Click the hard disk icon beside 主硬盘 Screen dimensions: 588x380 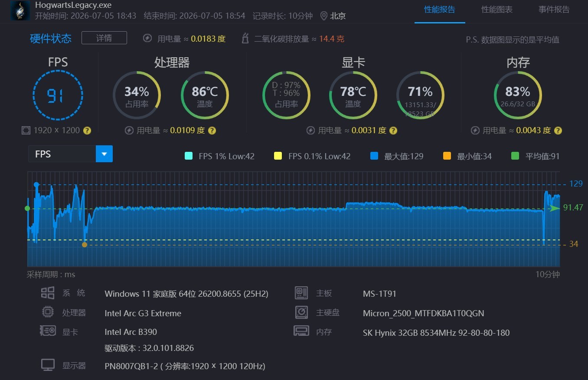coord(301,312)
